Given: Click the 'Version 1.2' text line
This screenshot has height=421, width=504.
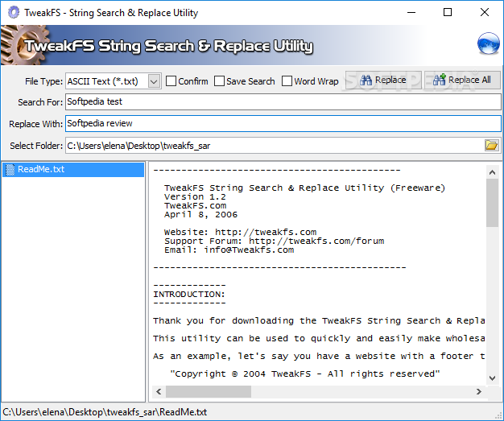Looking at the screenshot, I should pyautogui.click(x=195, y=196).
